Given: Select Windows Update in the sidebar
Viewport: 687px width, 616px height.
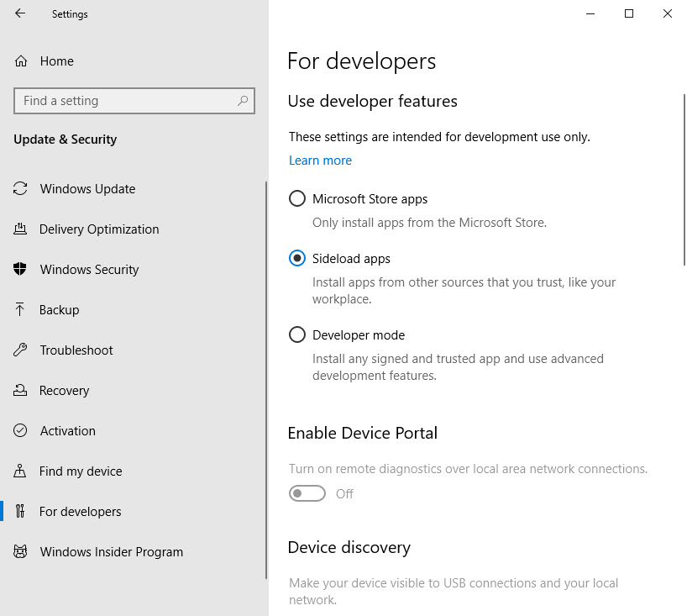Looking at the screenshot, I should 87,188.
